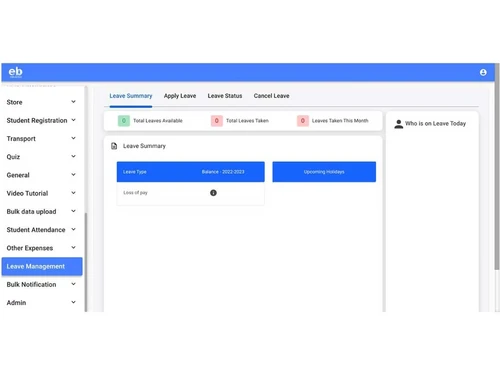Viewport: 500px width, 375px height.
Task: Click the red Total Leaves Taken badge
Action: tap(217, 121)
